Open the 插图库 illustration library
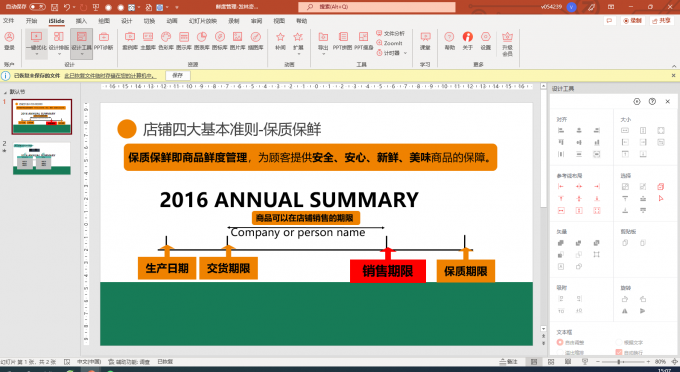The width and height of the screenshot is (680, 372). pyautogui.click(x=256, y=41)
